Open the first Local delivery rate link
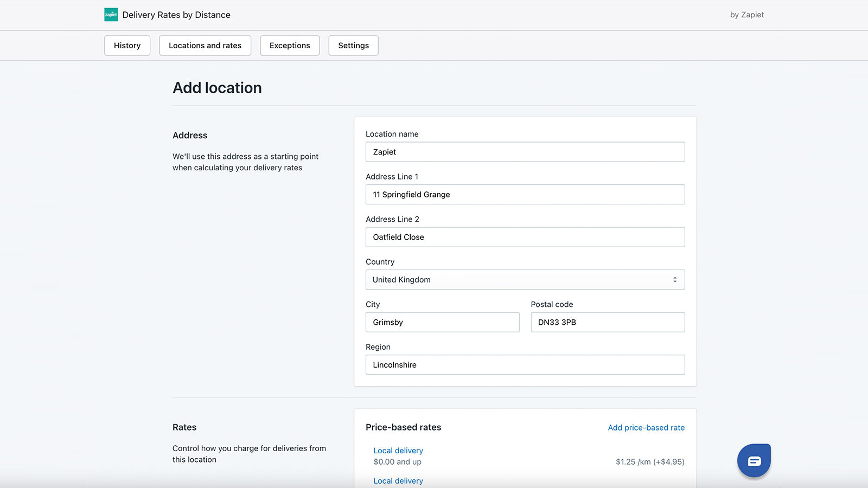This screenshot has width=868, height=488. [x=398, y=451]
